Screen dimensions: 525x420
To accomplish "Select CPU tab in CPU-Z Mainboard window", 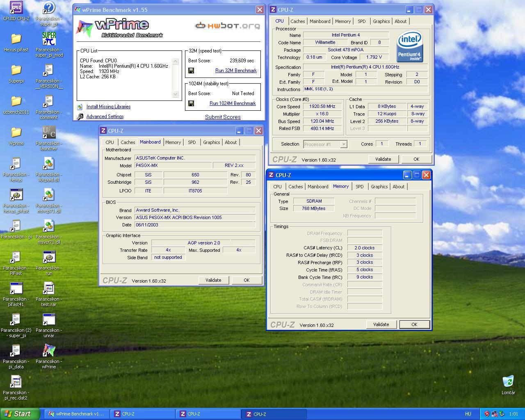I will click(110, 142).
